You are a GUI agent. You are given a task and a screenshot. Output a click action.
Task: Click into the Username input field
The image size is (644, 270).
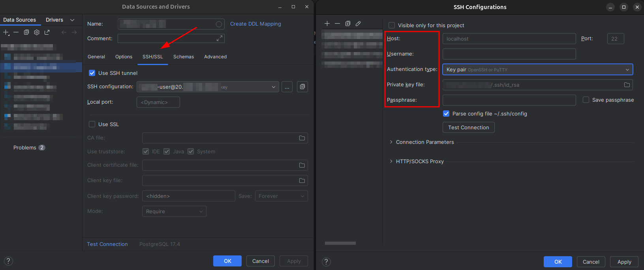509,54
